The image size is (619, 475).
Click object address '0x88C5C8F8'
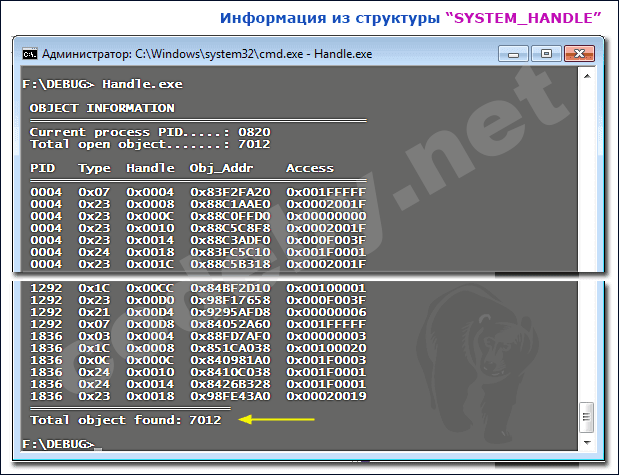pos(231,228)
